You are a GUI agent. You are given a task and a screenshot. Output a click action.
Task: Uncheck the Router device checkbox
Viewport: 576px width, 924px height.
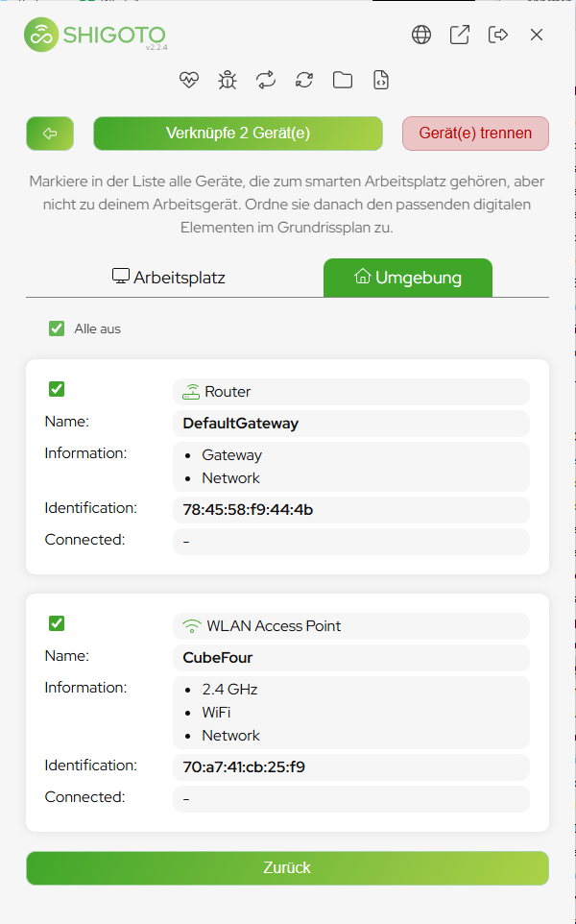(57, 389)
